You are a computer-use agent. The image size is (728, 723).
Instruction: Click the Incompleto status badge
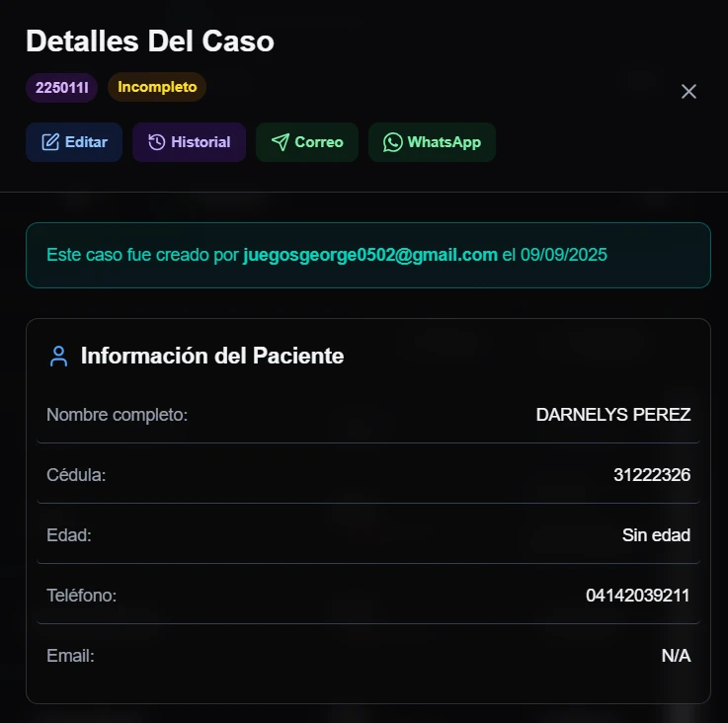[157, 87]
